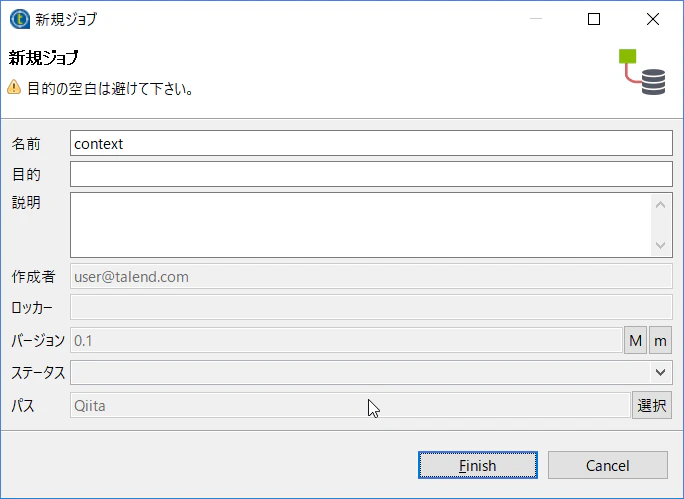Viewport: 684px width, 499px height.
Task: Click the パス field showing Qiita
Action: tap(350, 405)
